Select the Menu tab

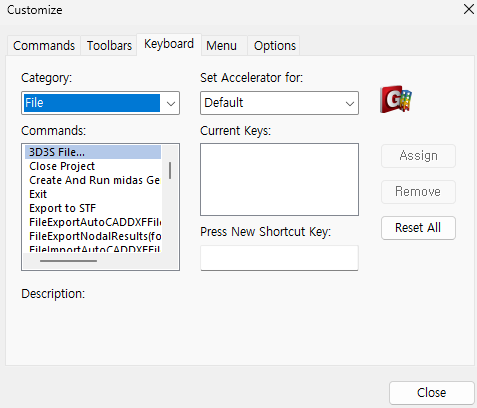[221, 46]
